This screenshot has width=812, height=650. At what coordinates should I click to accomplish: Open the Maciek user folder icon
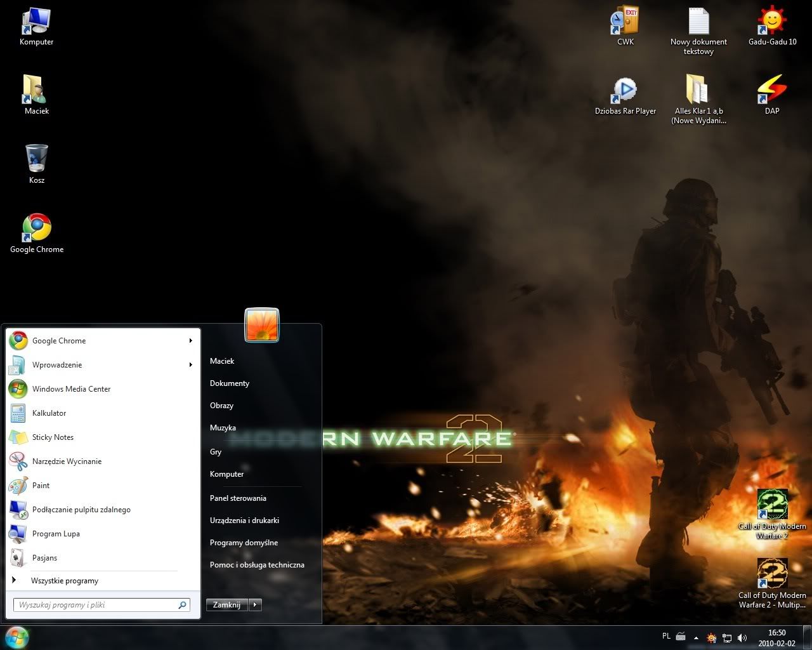coord(36,95)
